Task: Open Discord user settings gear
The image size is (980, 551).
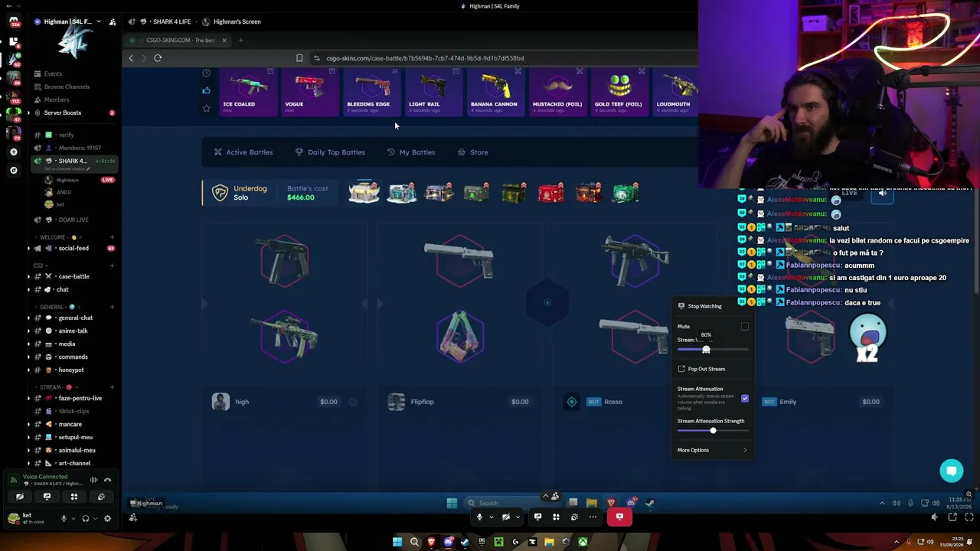Action: [x=107, y=518]
